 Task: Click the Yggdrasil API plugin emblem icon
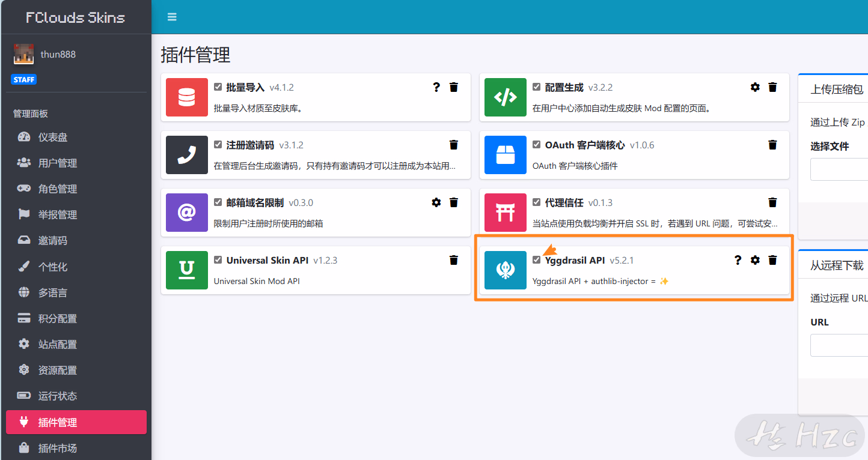tap(506, 270)
